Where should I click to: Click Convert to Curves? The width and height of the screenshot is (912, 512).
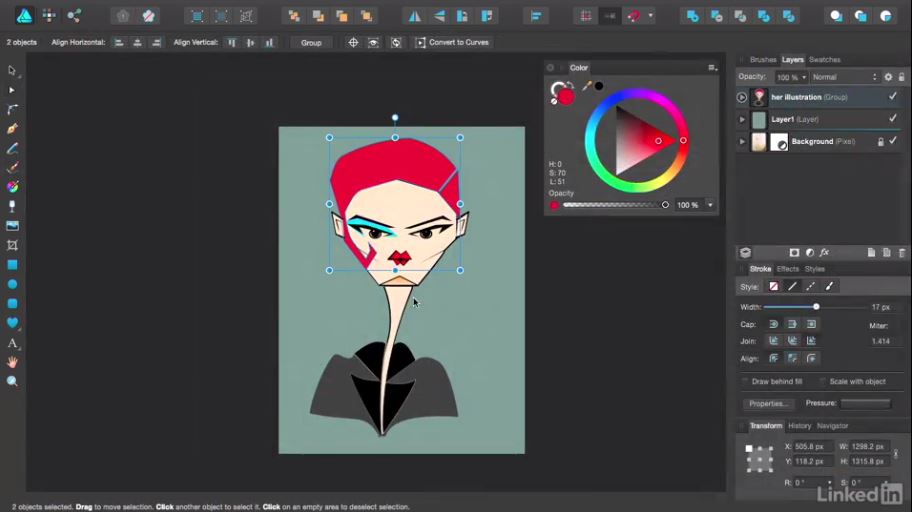coord(452,42)
